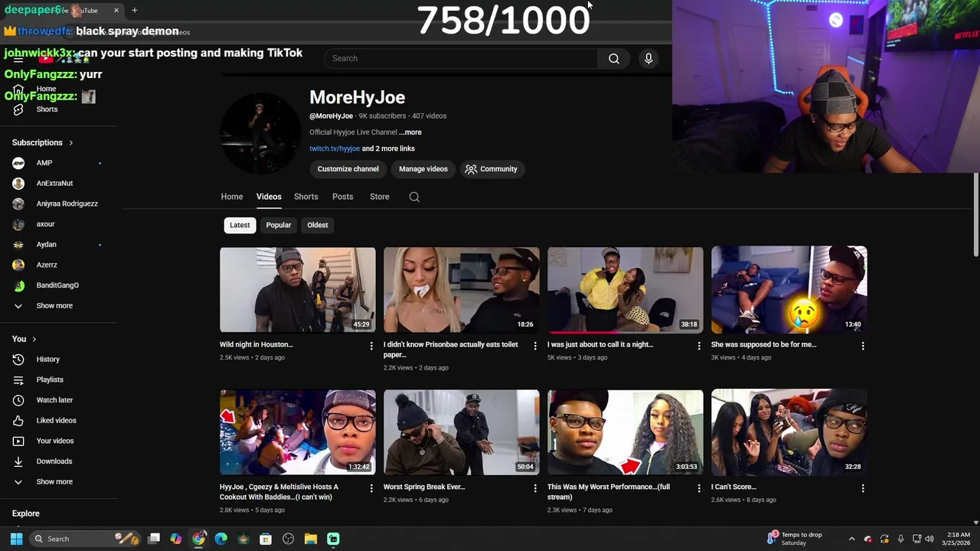Open options for HyyJoe Cgeezy cookout video
Screen dimensions: 980x551
coord(371,488)
